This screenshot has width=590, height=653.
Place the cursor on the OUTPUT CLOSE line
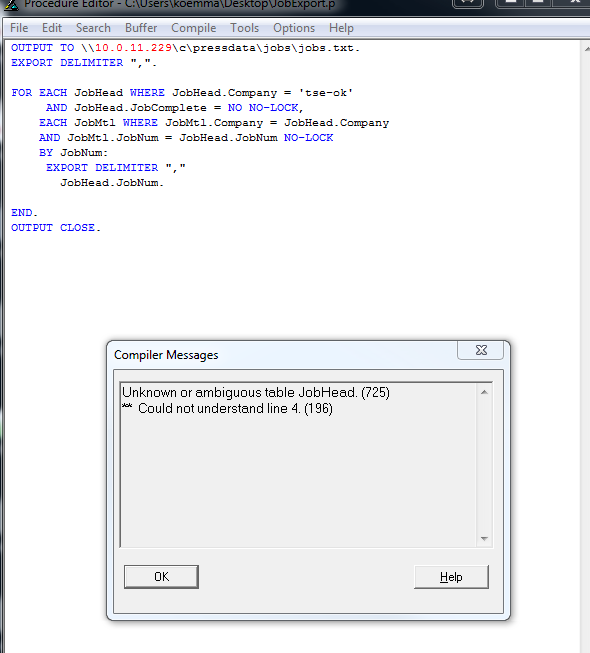(x=56, y=228)
